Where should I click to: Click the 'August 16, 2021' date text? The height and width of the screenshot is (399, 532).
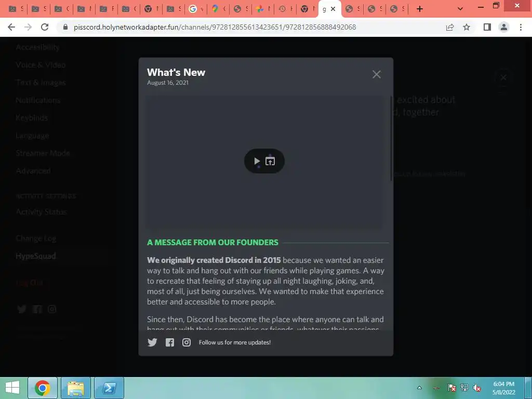click(168, 83)
